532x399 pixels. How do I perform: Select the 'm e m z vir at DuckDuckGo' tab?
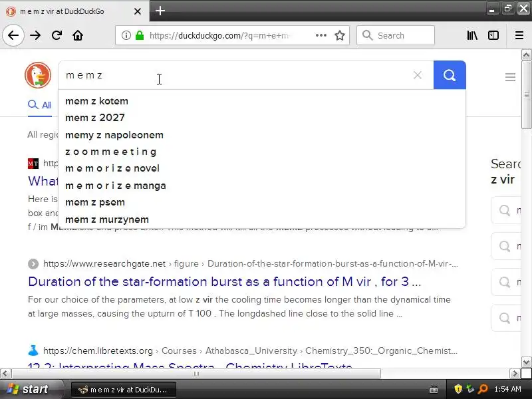point(74,11)
